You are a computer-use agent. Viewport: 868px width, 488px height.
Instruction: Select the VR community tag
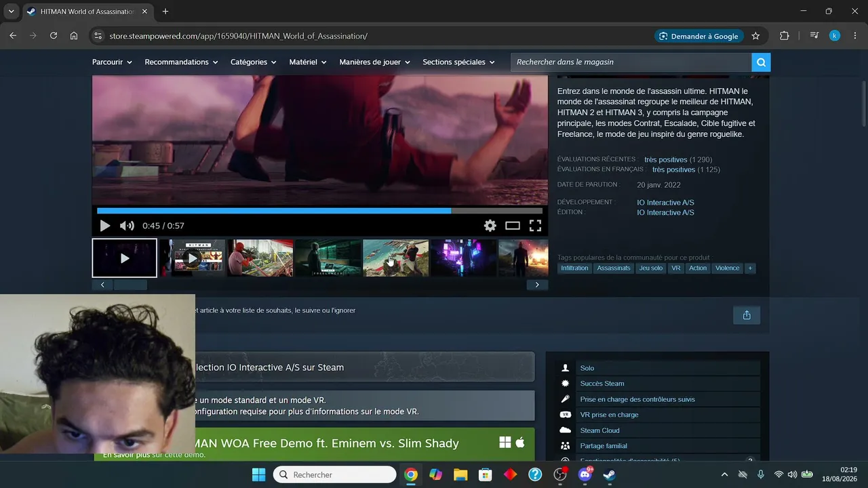click(x=675, y=268)
